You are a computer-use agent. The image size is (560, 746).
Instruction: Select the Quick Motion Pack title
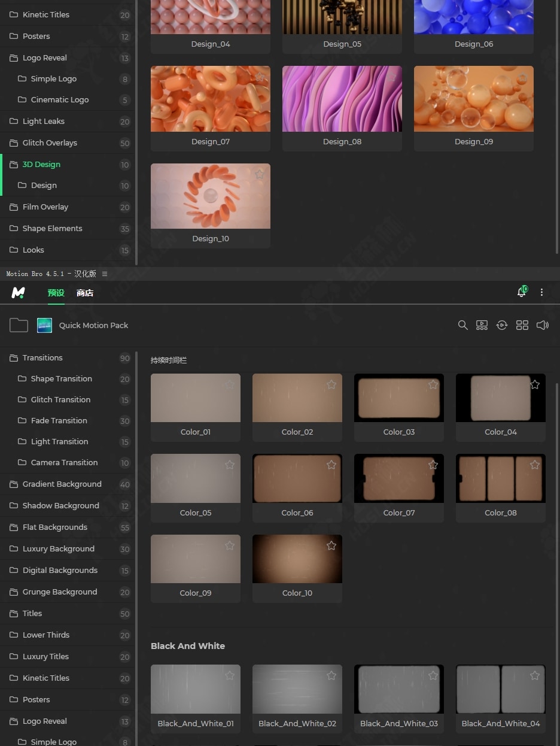(93, 325)
